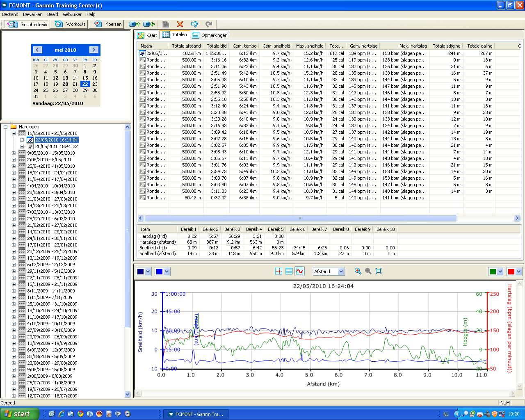Click the blue undo arrow icon

pyautogui.click(x=194, y=24)
